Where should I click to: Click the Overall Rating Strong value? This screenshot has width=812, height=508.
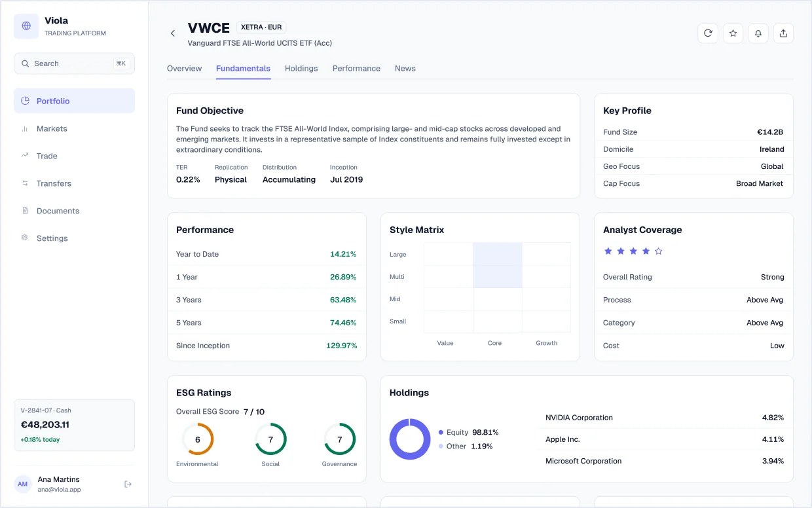[x=773, y=277]
